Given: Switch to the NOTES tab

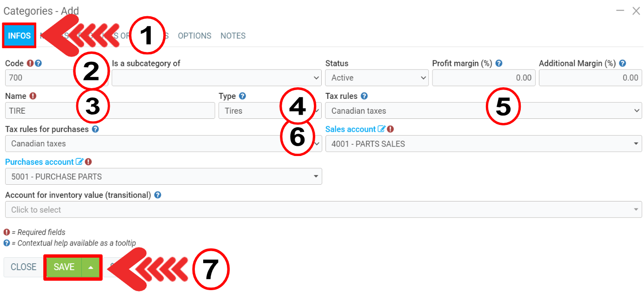Looking at the screenshot, I should point(233,36).
